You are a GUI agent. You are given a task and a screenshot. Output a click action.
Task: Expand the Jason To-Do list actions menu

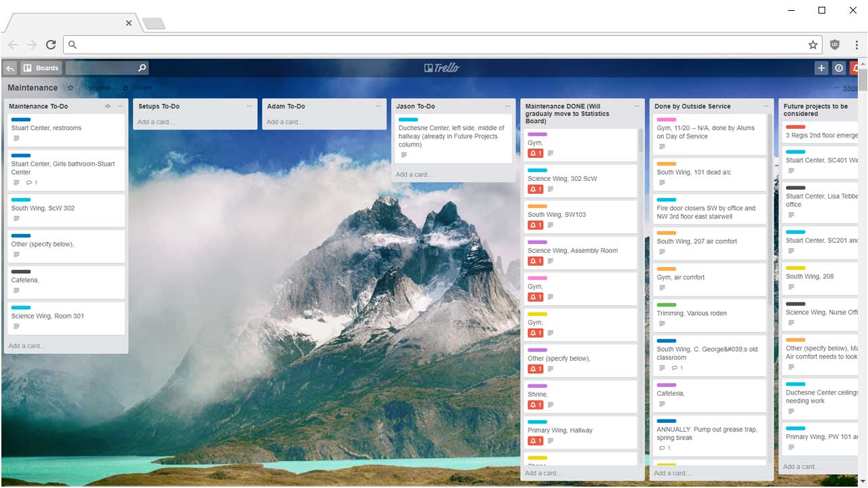(x=507, y=106)
